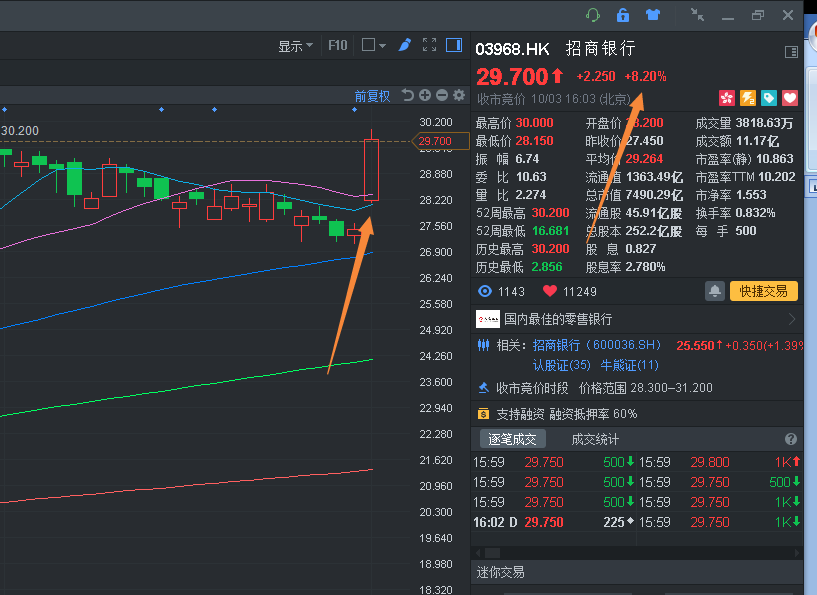Switch to the 逐笔成交 tab
This screenshot has height=595, width=817.
click(x=512, y=439)
